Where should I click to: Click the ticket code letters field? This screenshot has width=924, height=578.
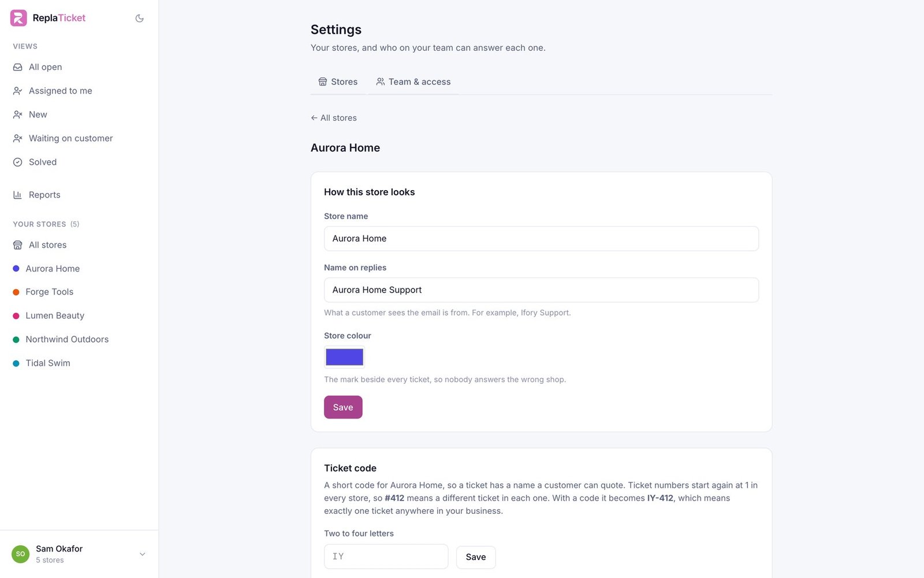tap(386, 557)
